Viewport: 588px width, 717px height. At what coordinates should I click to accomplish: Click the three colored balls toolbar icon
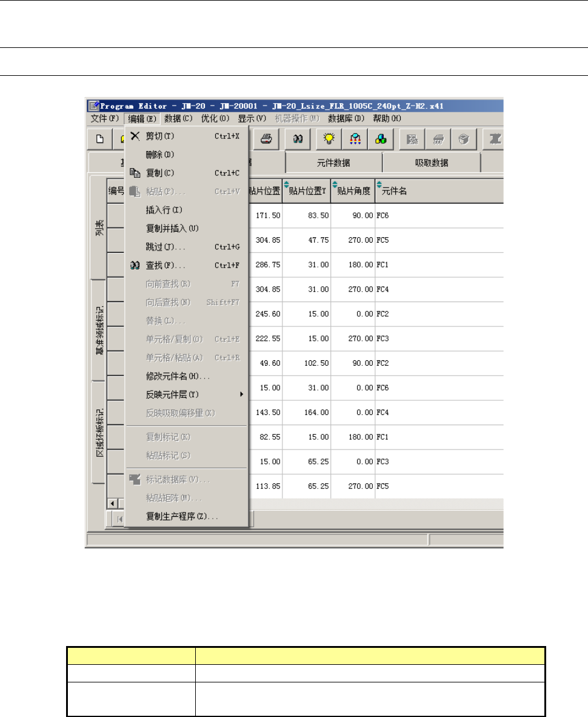pyautogui.click(x=381, y=139)
